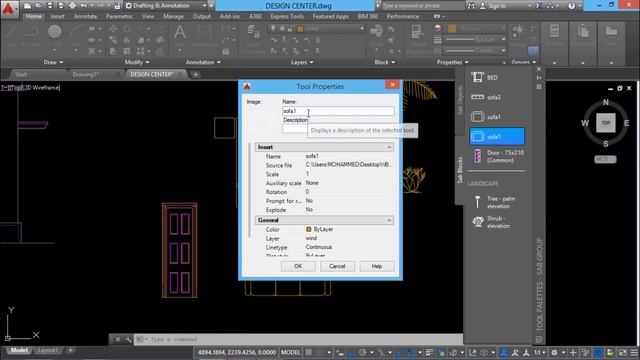This screenshot has width=640, height=360.
Task: Click the layer color swatch in Layers panel
Action: 300,29
